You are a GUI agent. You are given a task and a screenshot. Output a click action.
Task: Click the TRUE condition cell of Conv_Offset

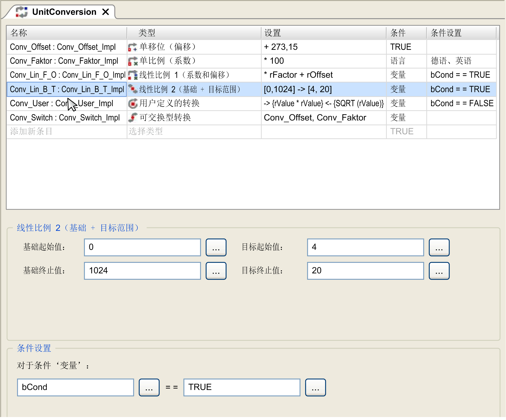click(x=407, y=47)
